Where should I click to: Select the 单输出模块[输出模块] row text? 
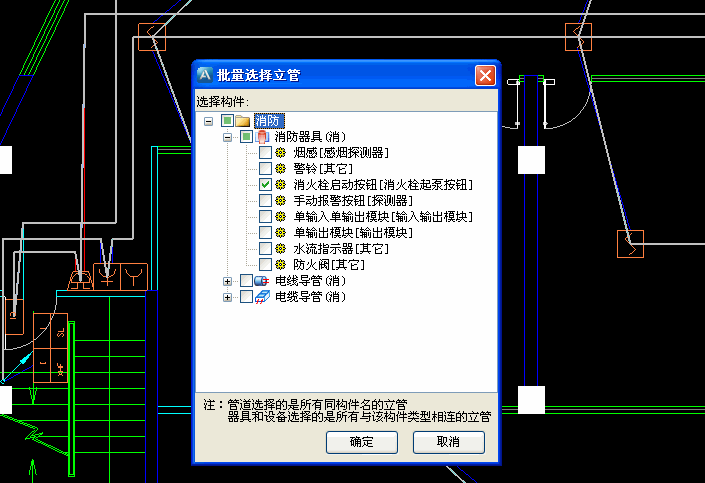coord(353,233)
